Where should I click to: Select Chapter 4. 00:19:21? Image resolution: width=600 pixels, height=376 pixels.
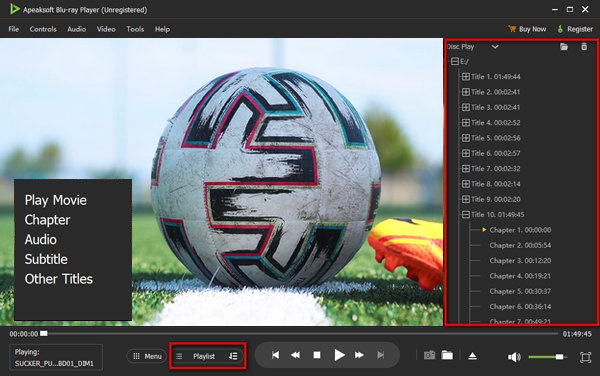[x=520, y=276]
